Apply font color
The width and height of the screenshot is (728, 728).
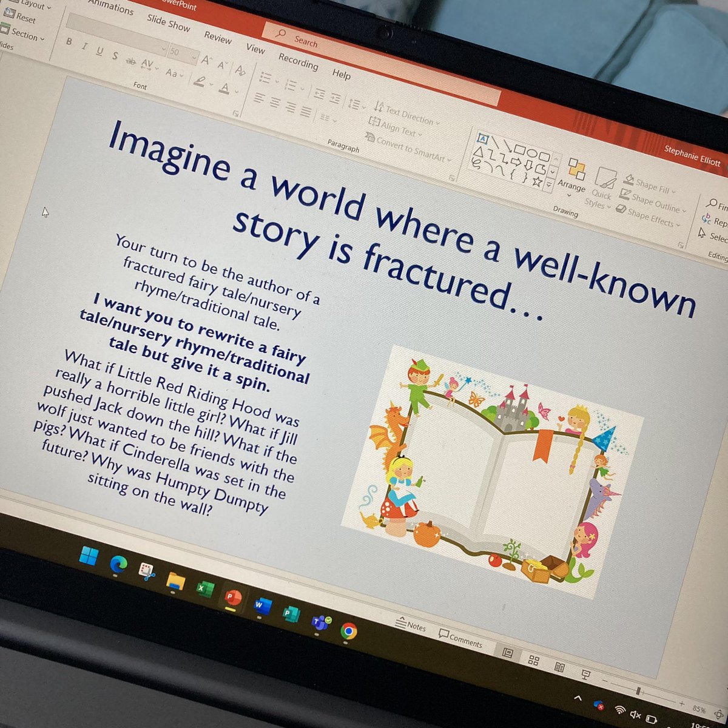[224, 89]
